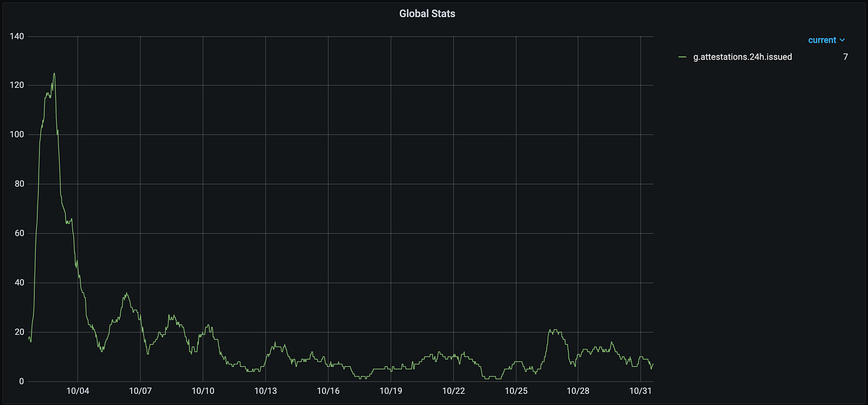The image size is (868, 405).
Task: Click the 10/19 x-axis date label
Action: (x=390, y=391)
